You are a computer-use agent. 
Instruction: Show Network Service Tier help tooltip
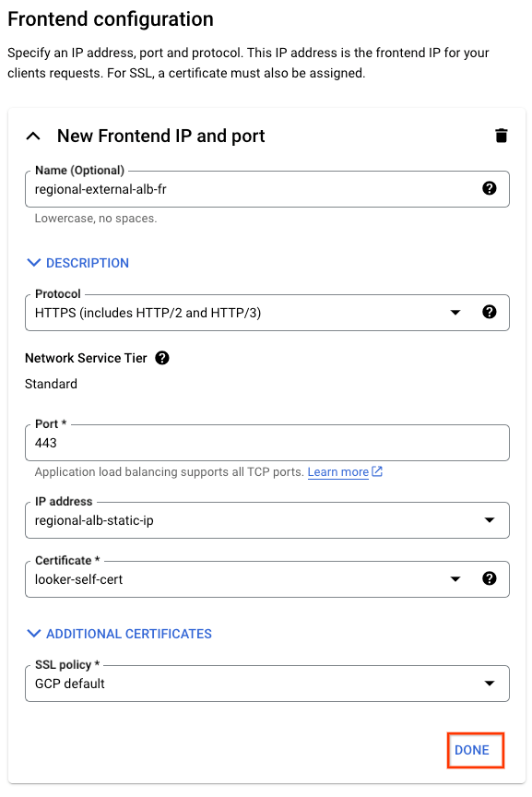click(x=162, y=358)
